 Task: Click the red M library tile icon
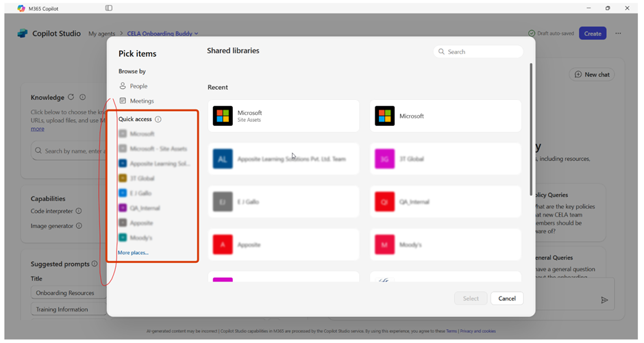tap(385, 244)
